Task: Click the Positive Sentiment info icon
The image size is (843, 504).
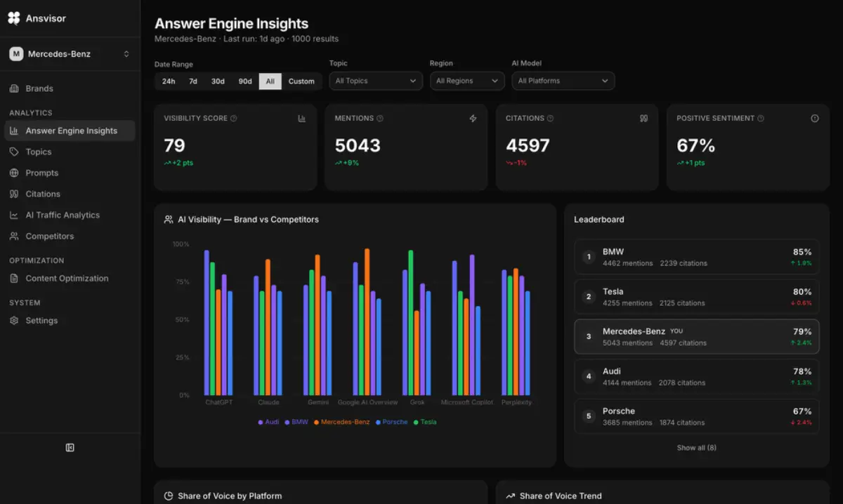Action: click(761, 119)
